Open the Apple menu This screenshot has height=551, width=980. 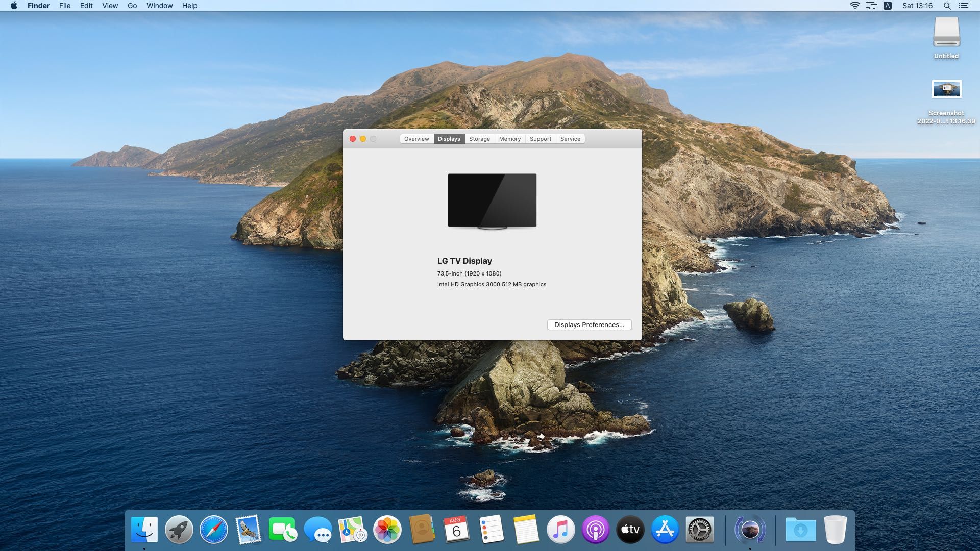click(x=14, y=6)
